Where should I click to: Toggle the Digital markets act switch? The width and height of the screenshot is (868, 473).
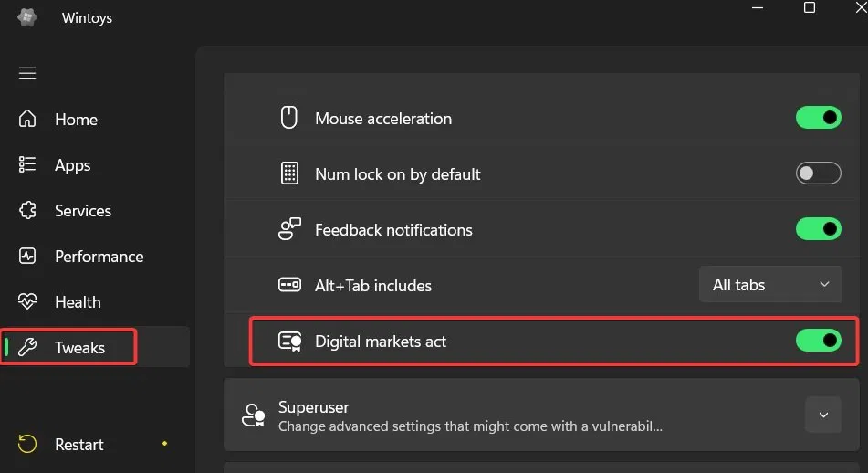(818, 341)
